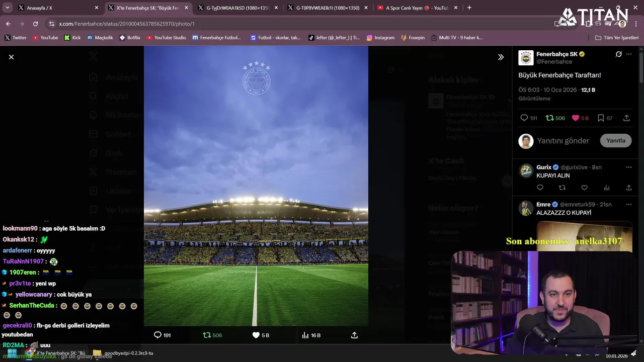Close the Anasayfa / X tab

click(x=97, y=8)
